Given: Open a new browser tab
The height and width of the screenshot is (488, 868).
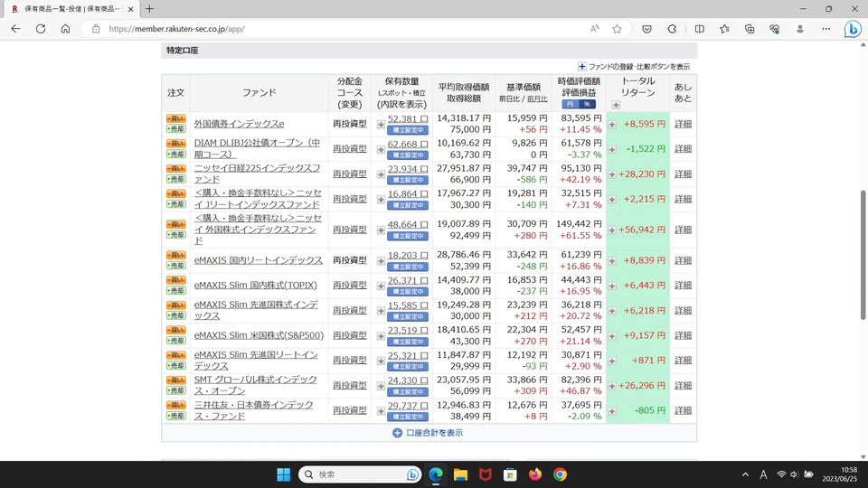Looking at the screenshot, I should [x=149, y=9].
